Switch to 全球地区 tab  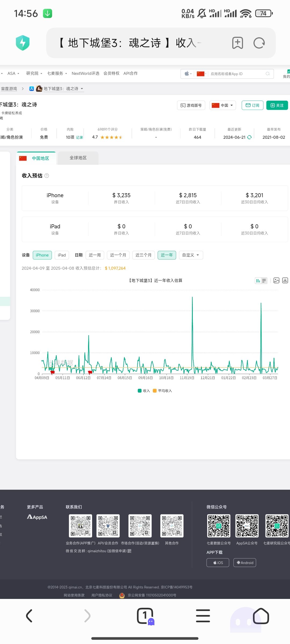pos(78,158)
